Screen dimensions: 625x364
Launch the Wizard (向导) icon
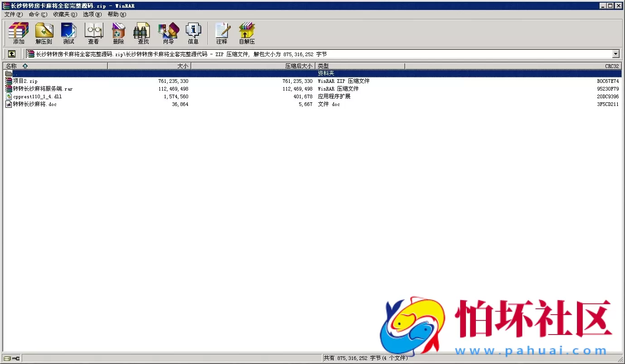(x=168, y=34)
